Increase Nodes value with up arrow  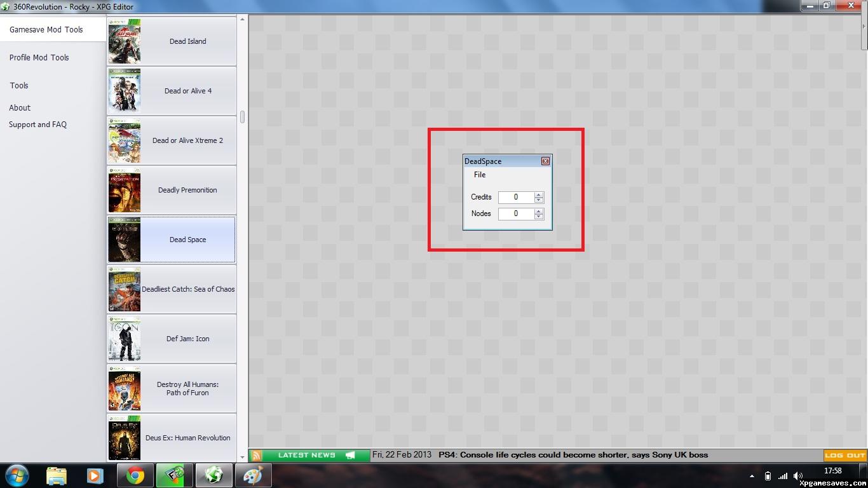click(x=539, y=211)
